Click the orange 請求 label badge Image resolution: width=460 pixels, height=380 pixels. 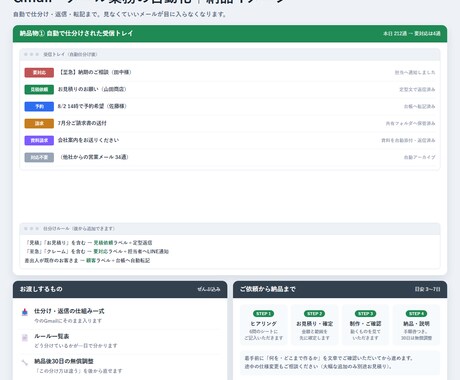39,123
